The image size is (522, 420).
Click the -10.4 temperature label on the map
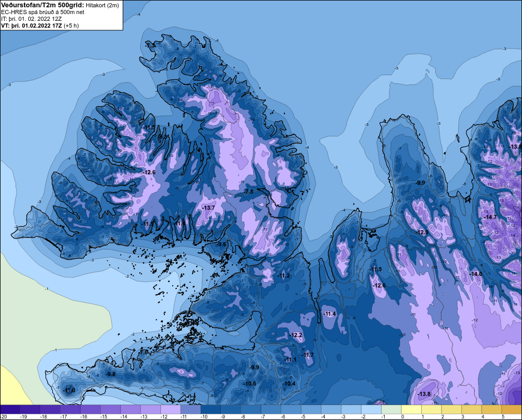point(289,383)
